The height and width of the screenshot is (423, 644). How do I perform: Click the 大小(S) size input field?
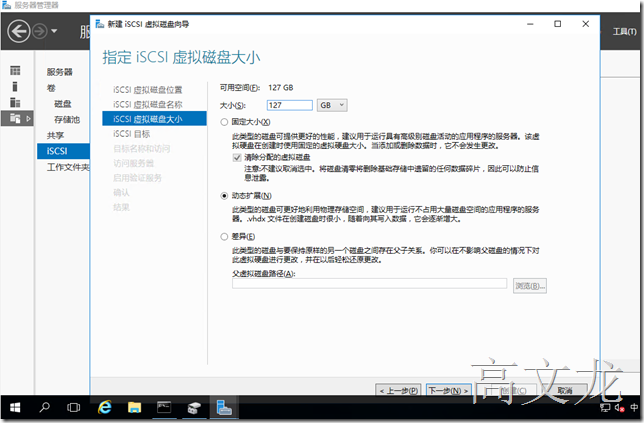click(x=290, y=105)
